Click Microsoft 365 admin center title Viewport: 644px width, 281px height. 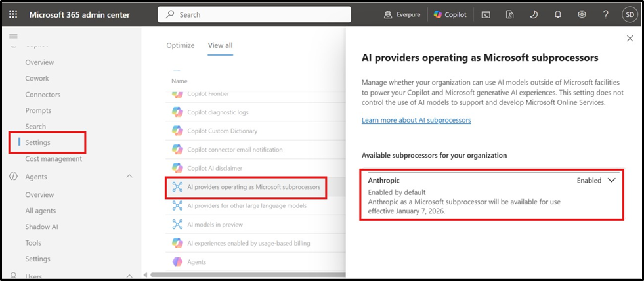[79, 15]
